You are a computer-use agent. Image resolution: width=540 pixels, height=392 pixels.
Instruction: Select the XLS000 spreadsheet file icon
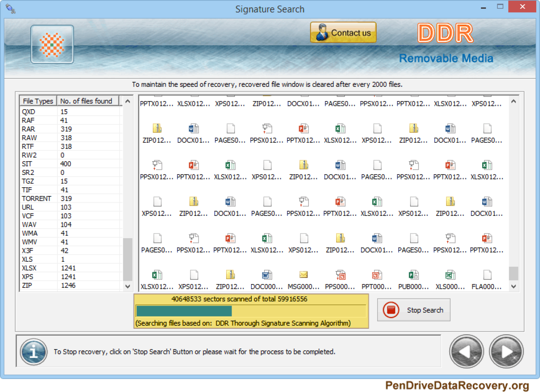(450, 275)
